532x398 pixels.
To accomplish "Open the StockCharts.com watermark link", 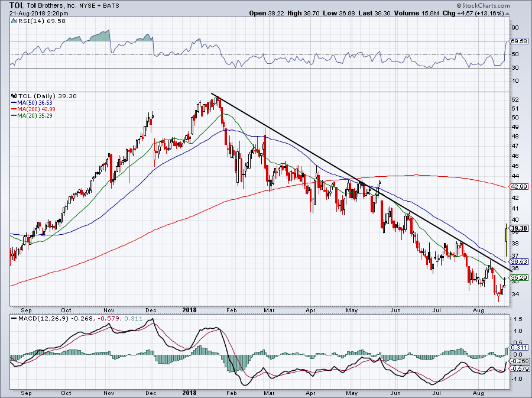I will (x=486, y=5).
